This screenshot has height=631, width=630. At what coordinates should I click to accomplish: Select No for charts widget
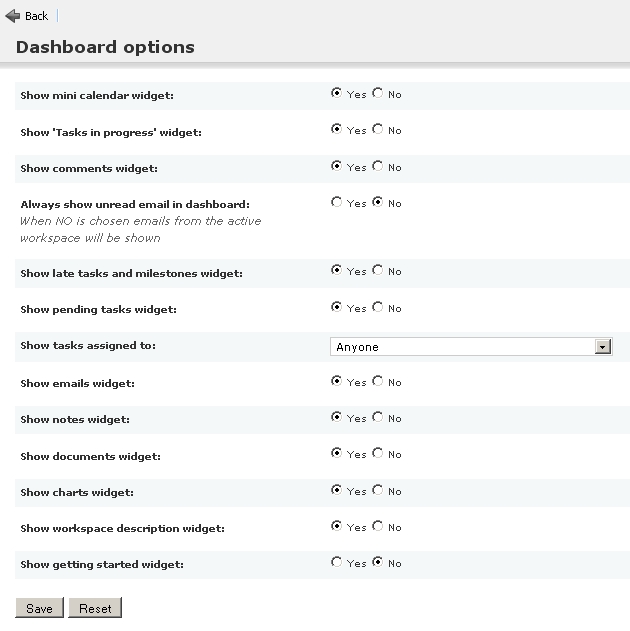point(377,490)
